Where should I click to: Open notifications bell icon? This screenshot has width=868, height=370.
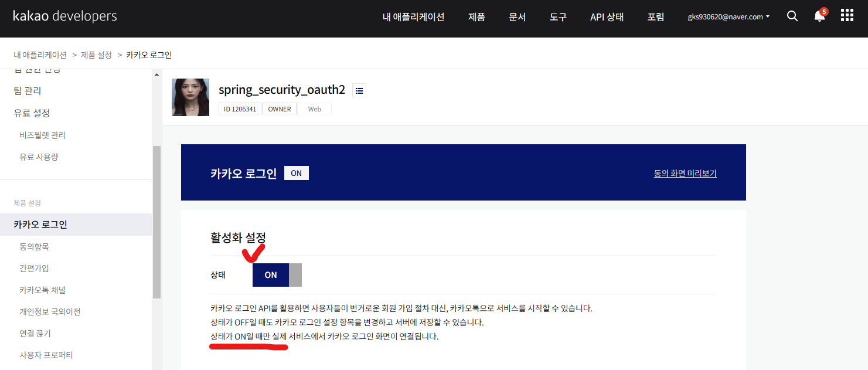click(819, 16)
